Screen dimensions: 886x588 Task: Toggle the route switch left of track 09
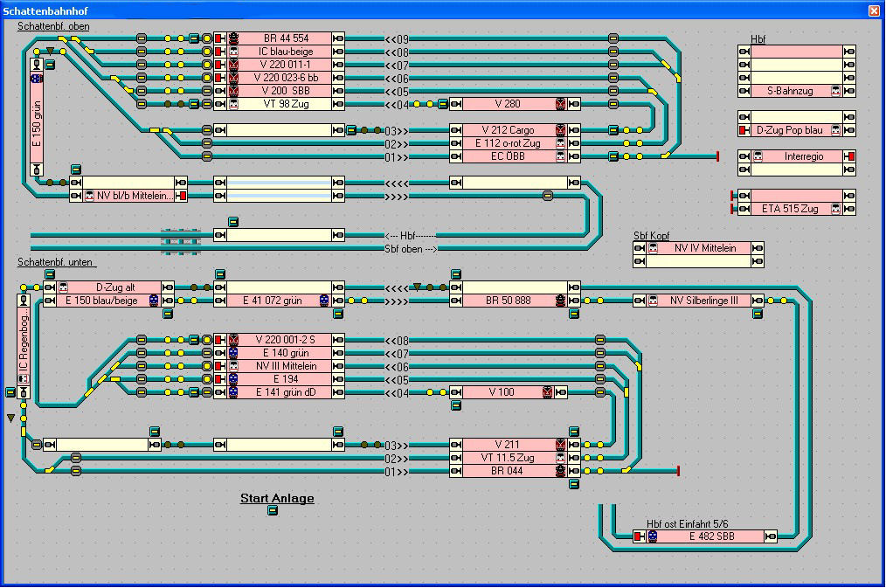click(x=142, y=38)
